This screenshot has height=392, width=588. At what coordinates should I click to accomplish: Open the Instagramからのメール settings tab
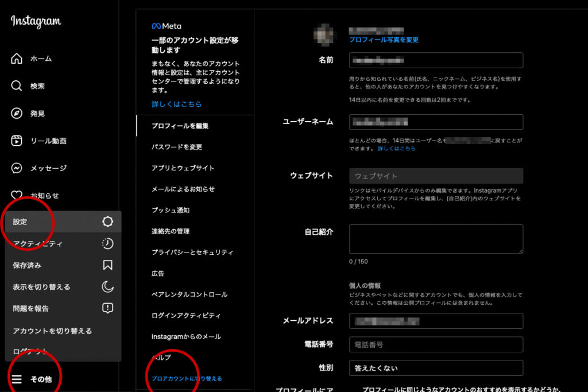pos(195,336)
